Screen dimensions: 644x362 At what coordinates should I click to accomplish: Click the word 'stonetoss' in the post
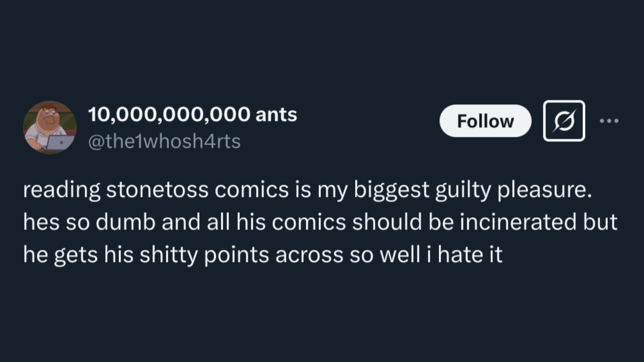click(x=157, y=190)
